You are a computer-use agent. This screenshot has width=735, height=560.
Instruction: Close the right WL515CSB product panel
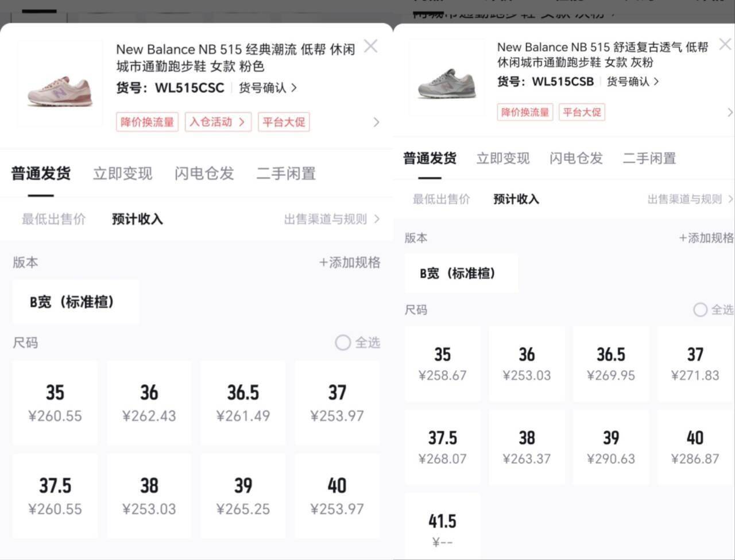point(725,44)
